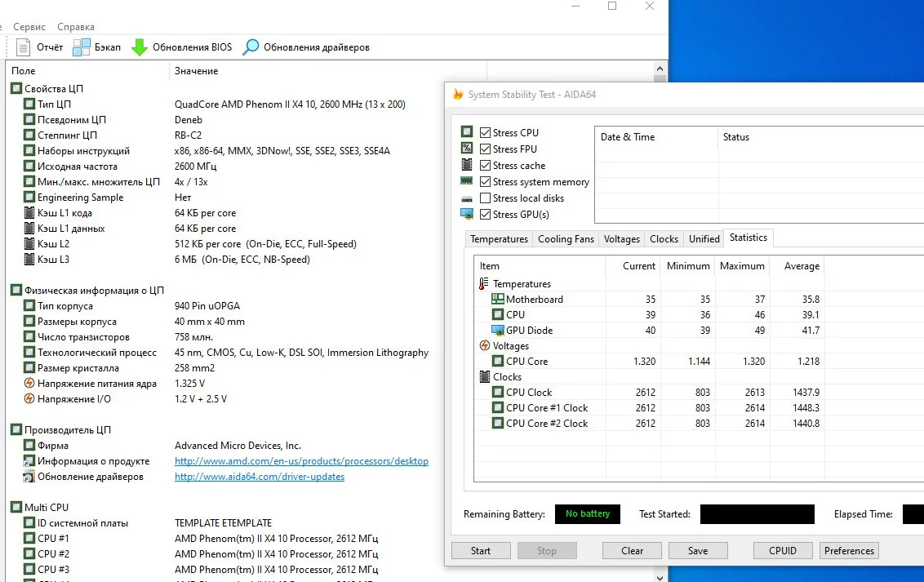Screen dimensions: 924x582
Task: Click the Average column header in statistics
Action: [x=796, y=266]
